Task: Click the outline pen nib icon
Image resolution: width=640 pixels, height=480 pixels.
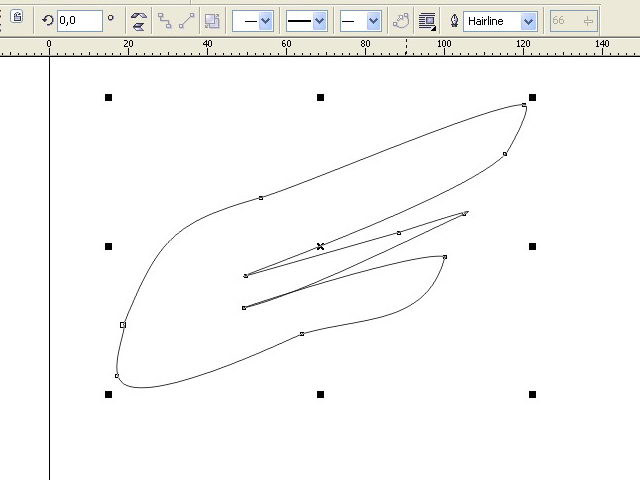Action: 454,20
